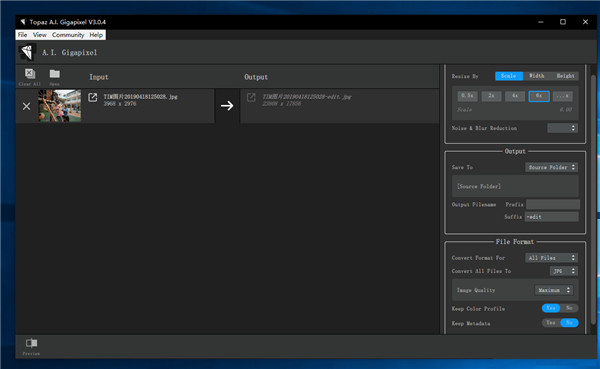Open Image Quality Maximum dropdown
Screen dimensions: 600x369
[x=554, y=290]
